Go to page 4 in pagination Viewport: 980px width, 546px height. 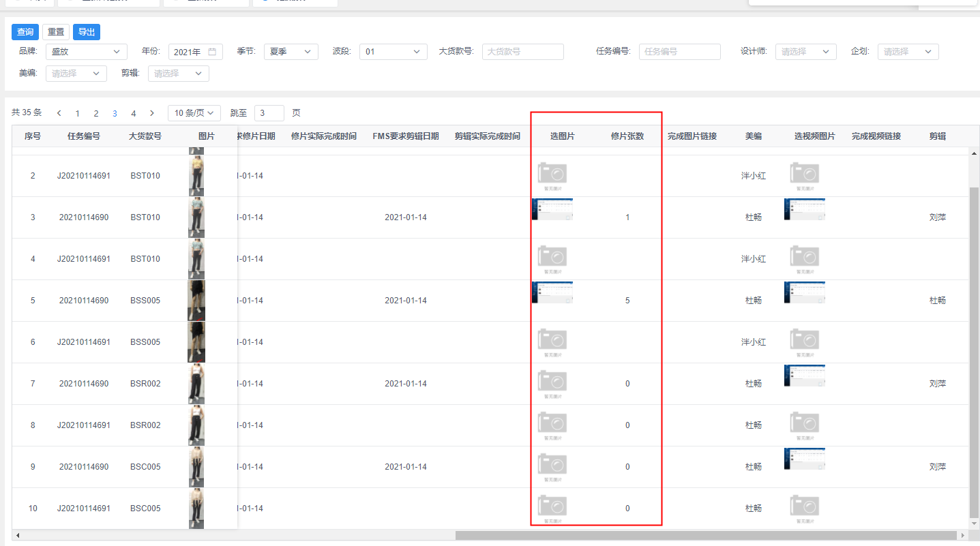(134, 114)
